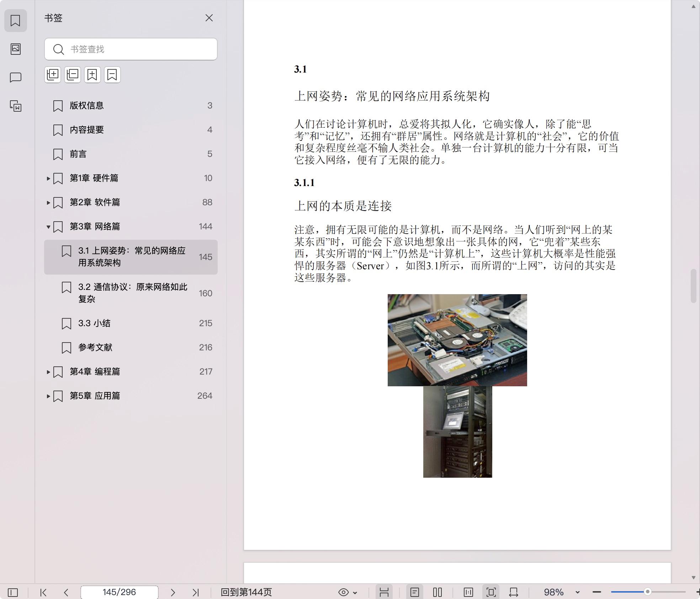Toggle continuous scrolling mode
The width and height of the screenshot is (700, 599).
pyautogui.click(x=384, y=592)
